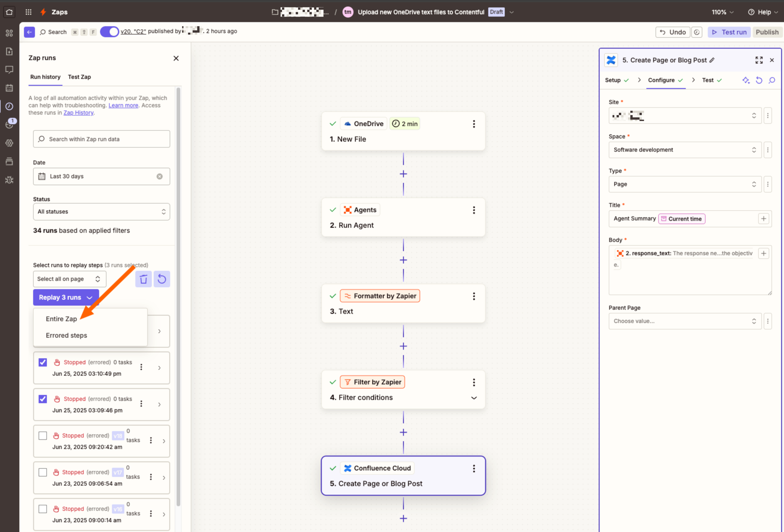Open Confluence Cloud step options menu
Viewport: 784px width, 532px height.
point(474,468)
